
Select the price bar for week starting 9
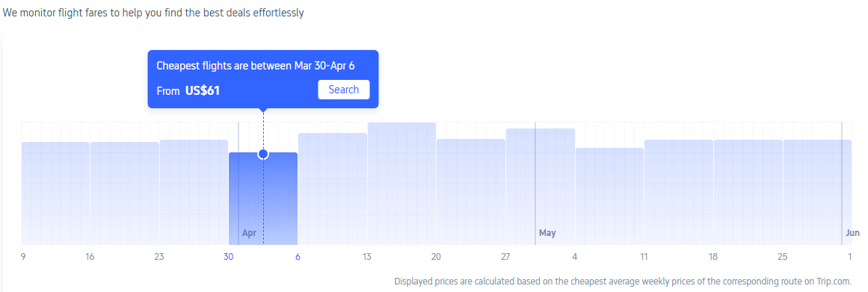click(x=55, y=193)
